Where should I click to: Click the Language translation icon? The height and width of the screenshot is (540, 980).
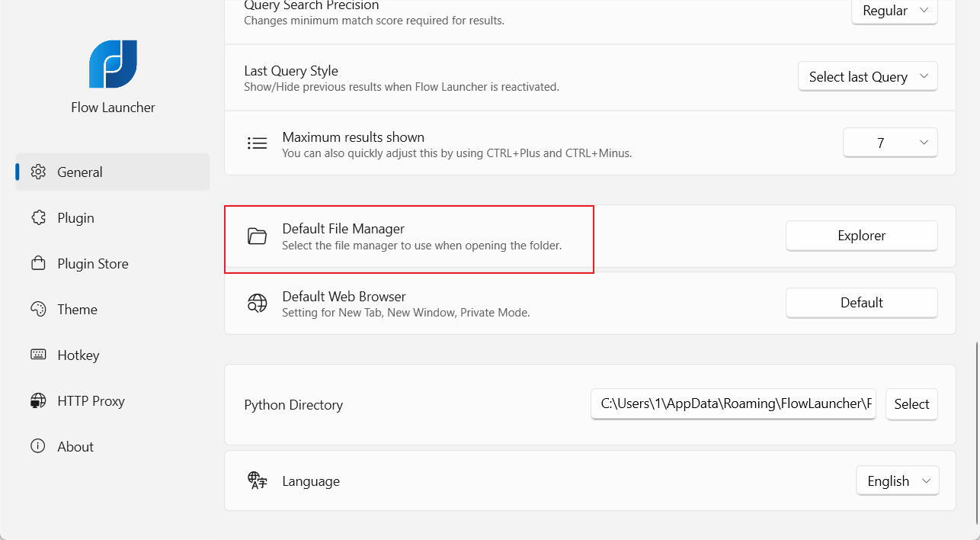click(257, 481)
